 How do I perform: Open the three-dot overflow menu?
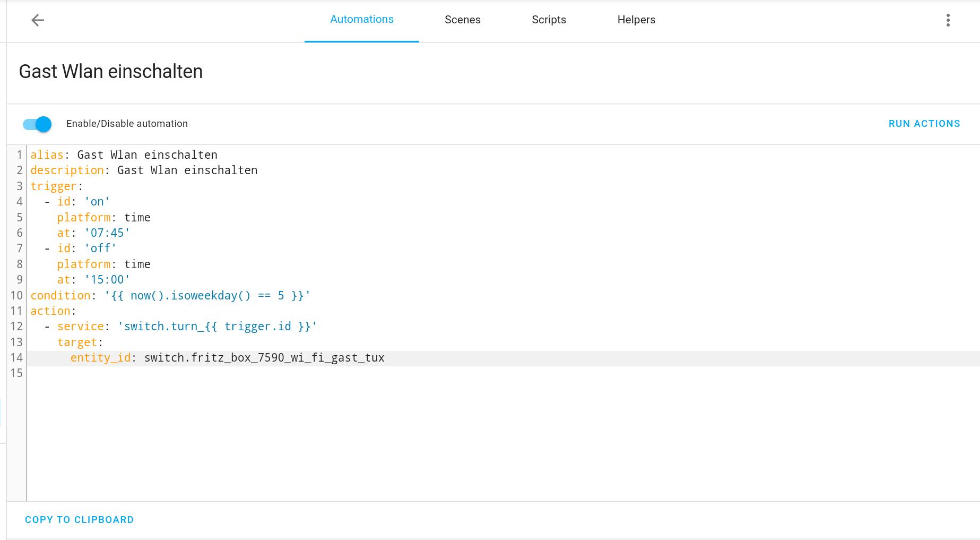(948, 20)
